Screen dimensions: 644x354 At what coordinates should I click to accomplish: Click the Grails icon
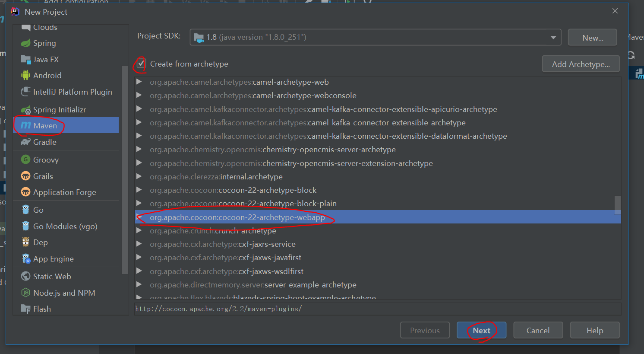pyautogui.click(x=26, y=176)
